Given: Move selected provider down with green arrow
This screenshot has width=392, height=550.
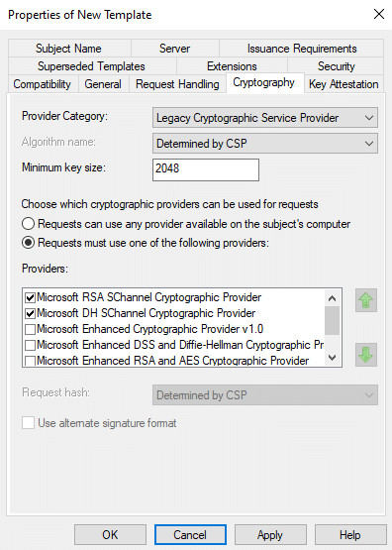Looking at the screenshot, I should pos(366,355).
